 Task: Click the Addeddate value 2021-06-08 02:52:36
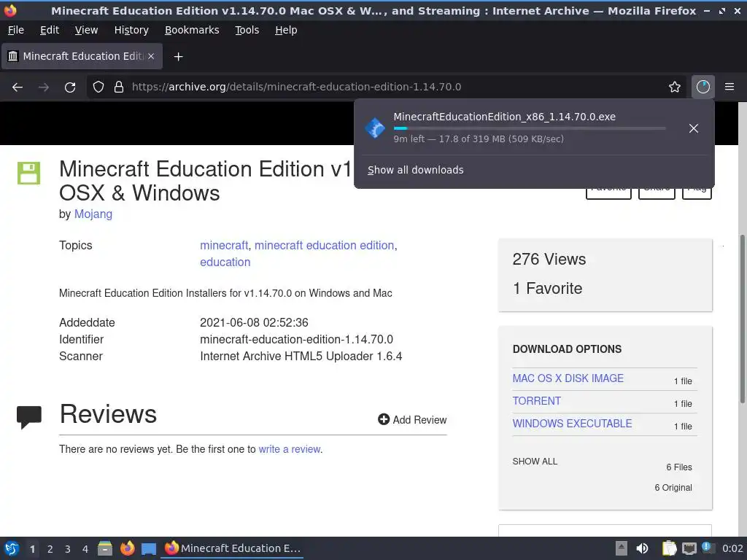[x=254, y=322]
